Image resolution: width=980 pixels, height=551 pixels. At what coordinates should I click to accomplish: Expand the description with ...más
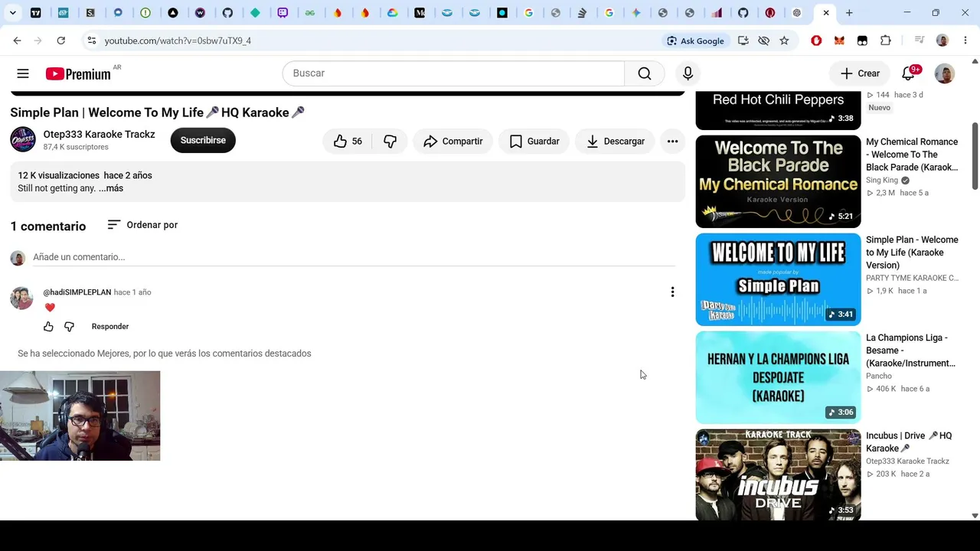[x=111, y=188]
